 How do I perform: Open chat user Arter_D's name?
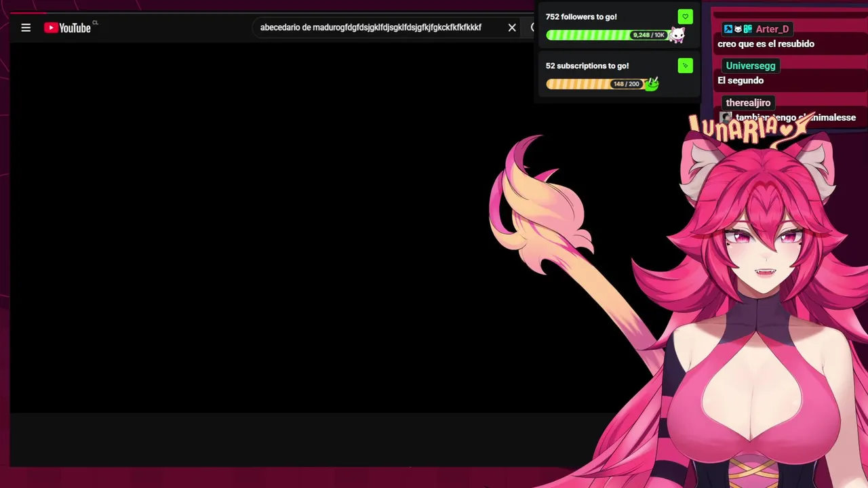pos(772,29)
